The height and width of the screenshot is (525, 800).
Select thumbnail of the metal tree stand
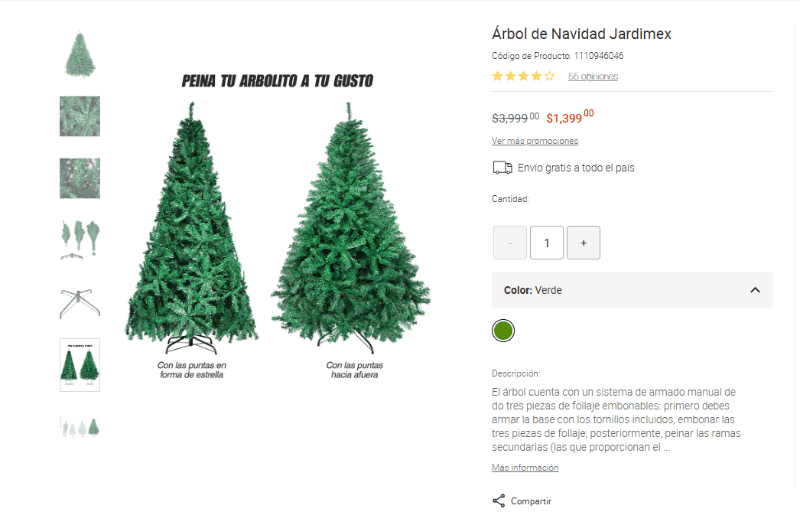[x=80, y=303]
